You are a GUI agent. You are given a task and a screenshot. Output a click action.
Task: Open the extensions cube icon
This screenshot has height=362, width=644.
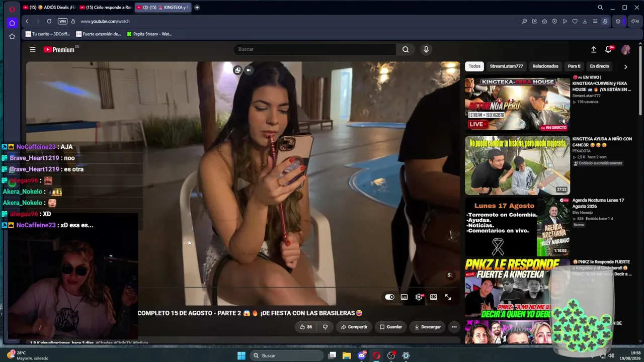[618, 21]
